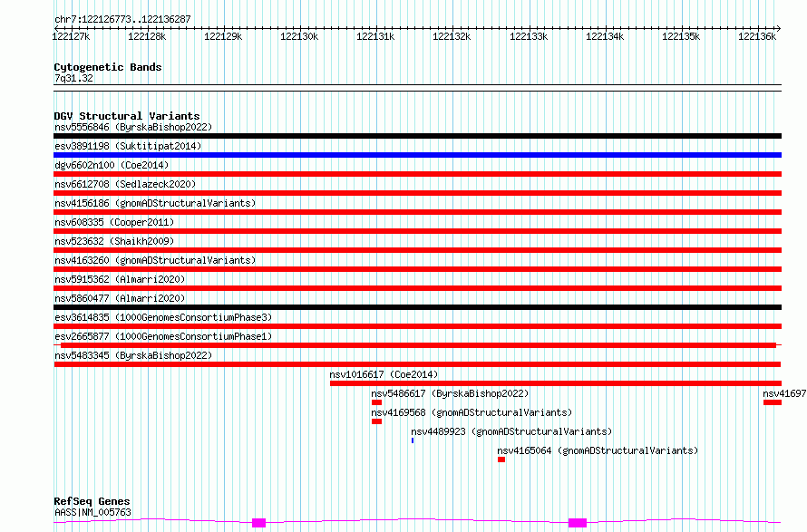Click the 122132k ruler tick label
The image size is (807, 532).
point(452,36)
